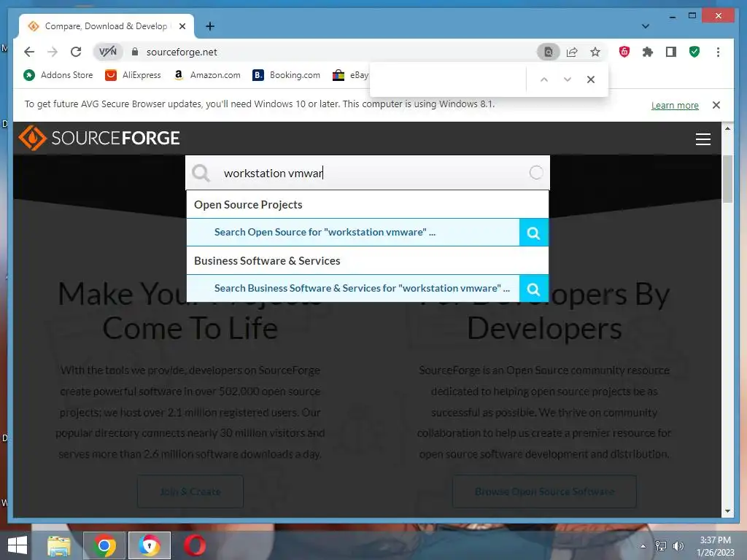Share this page via share icon

point(572,52)
